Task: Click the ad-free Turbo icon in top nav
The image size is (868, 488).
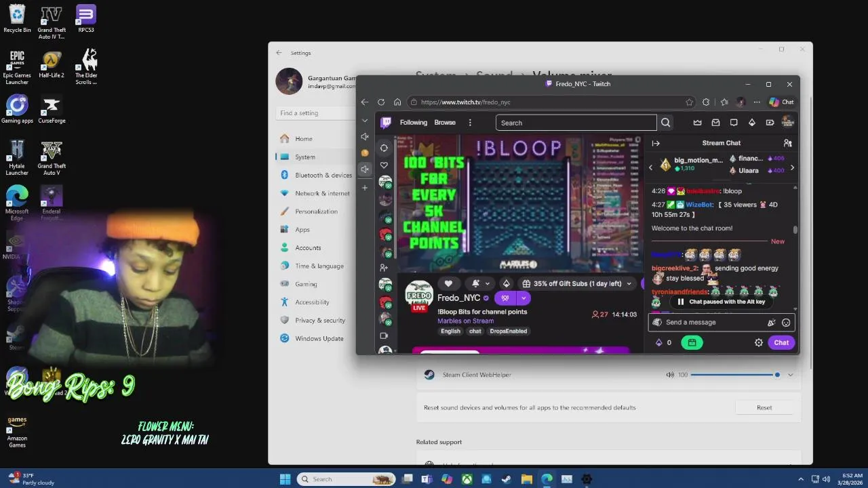Action: point(770,123)
